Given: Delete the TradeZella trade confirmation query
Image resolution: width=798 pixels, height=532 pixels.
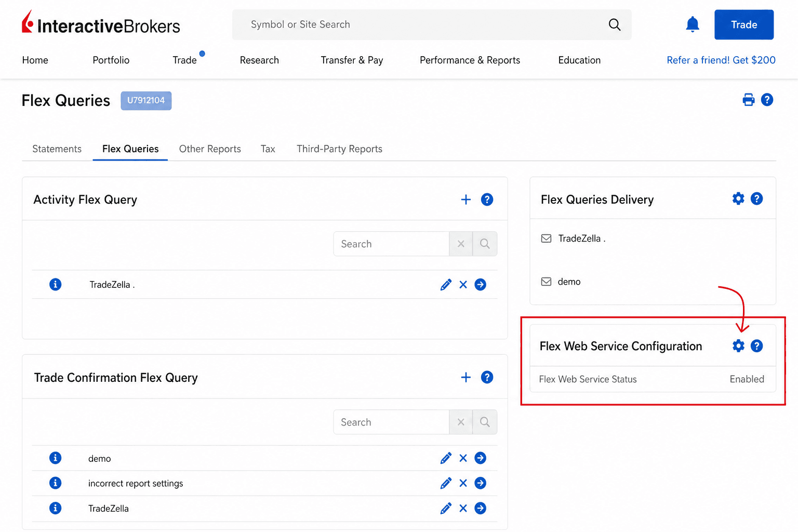Looking at the screenshot, I should click(x=463, y=508).
